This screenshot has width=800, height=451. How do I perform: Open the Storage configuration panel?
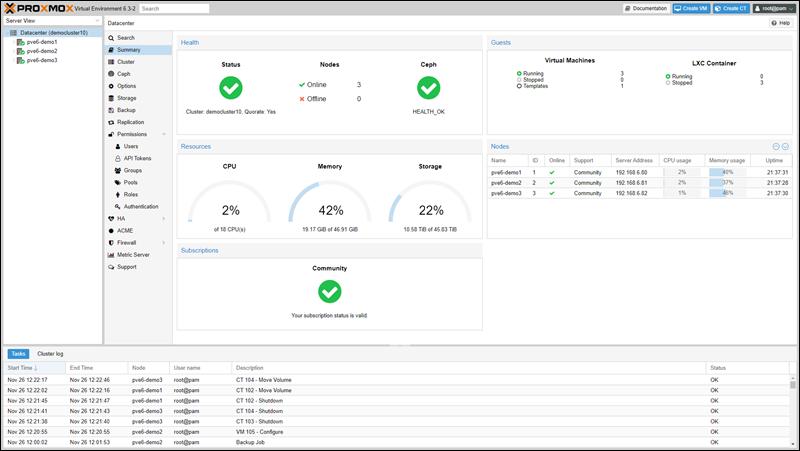coord(126,98)
